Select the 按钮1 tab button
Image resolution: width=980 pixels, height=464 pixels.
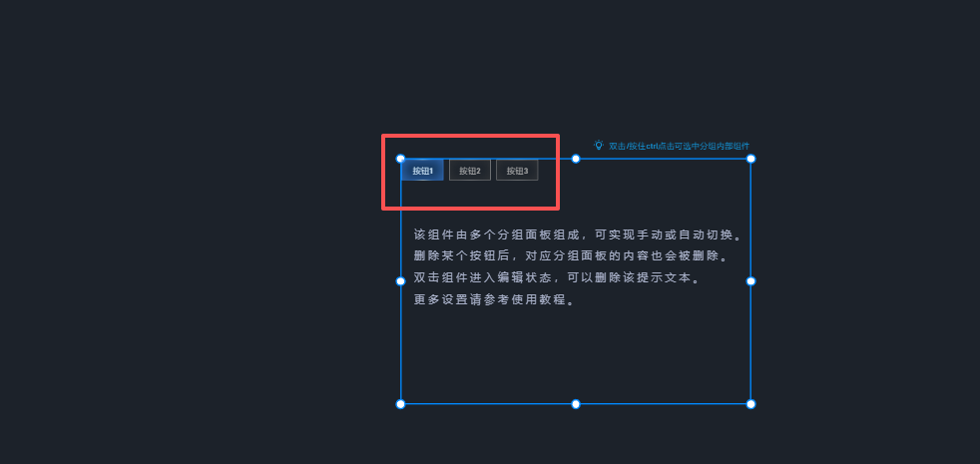coord(422,171)
